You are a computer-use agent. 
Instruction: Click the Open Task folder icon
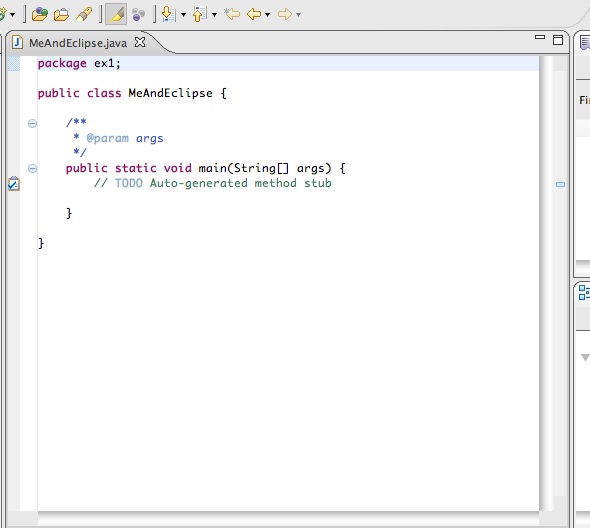61,15
